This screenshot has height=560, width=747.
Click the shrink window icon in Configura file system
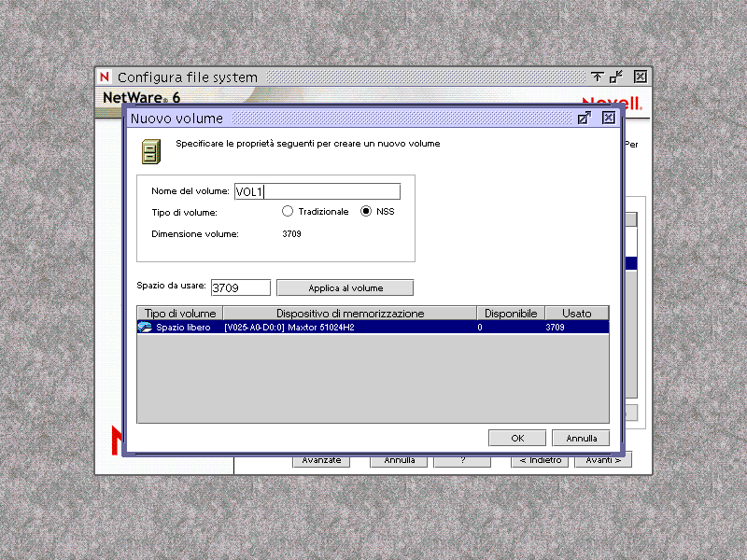616,77
